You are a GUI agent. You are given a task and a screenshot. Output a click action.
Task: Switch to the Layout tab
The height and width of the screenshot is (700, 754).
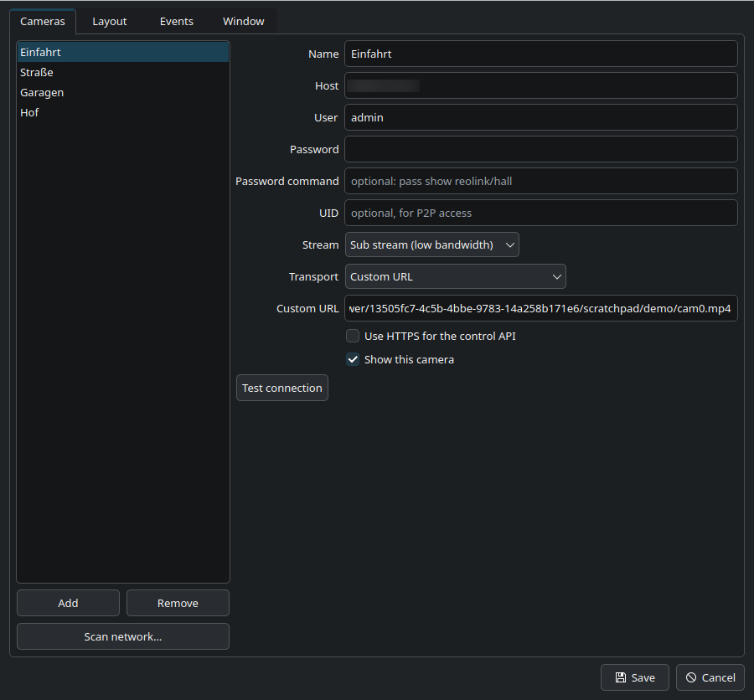point(109,21)
